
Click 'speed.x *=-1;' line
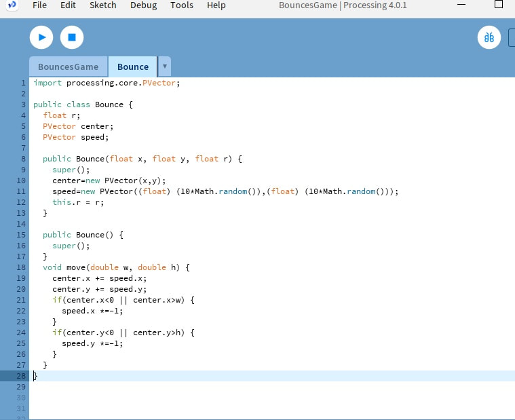[x=92, y=311]
